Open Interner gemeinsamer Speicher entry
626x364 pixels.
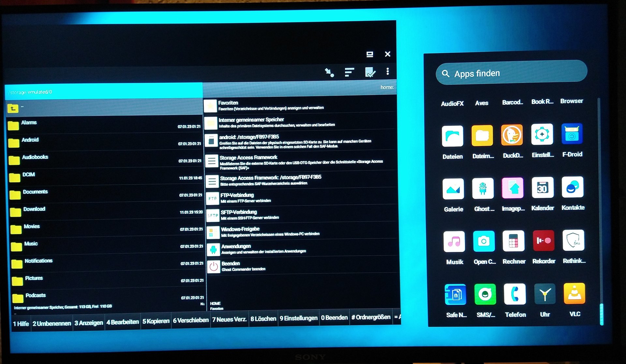pyautogui.click(x=301, y=122)
